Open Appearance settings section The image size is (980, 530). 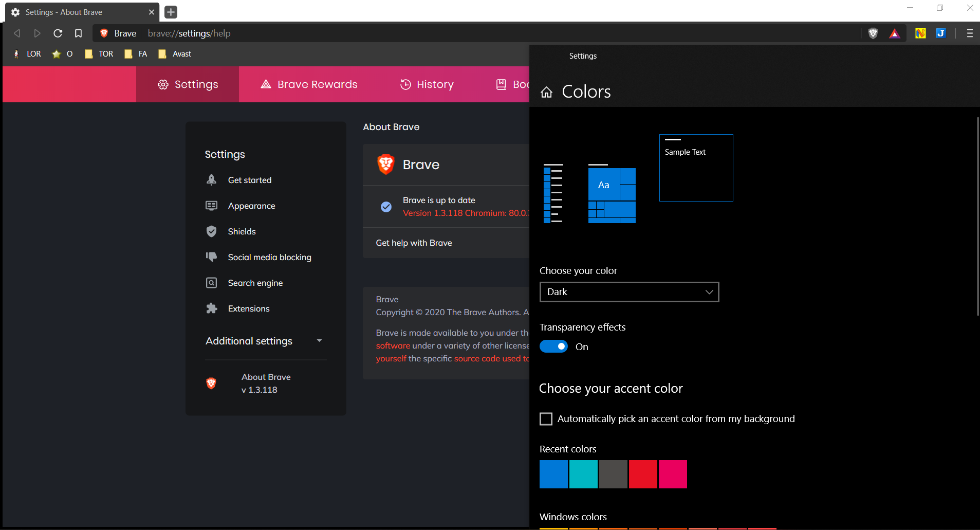252,206
